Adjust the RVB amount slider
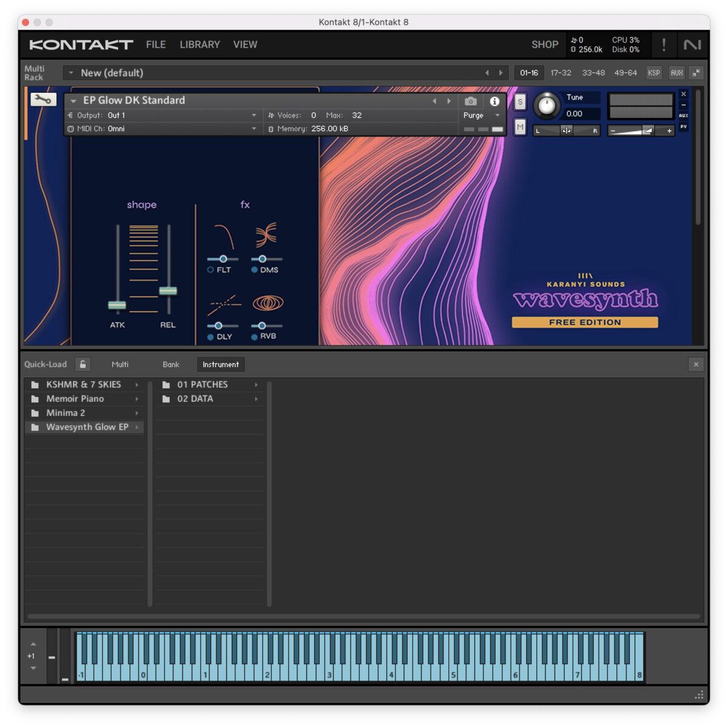Screen dimensions: 728x726 (262, 326)
